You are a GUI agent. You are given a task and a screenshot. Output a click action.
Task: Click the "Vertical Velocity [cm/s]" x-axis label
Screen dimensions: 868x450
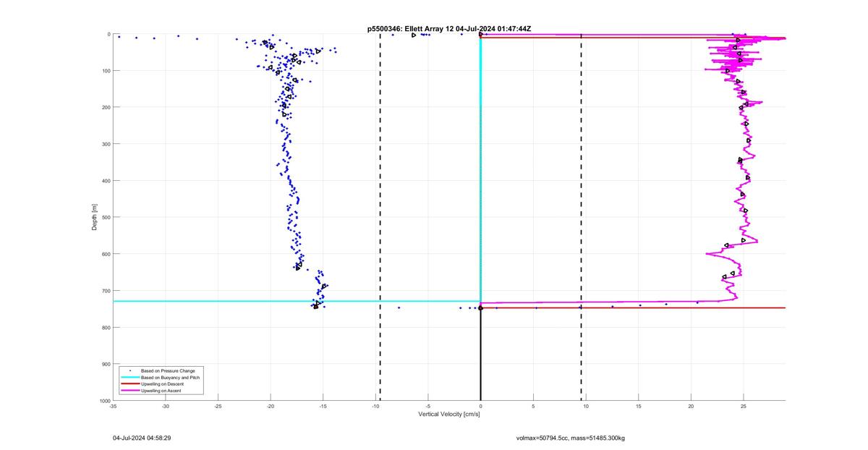449,415
